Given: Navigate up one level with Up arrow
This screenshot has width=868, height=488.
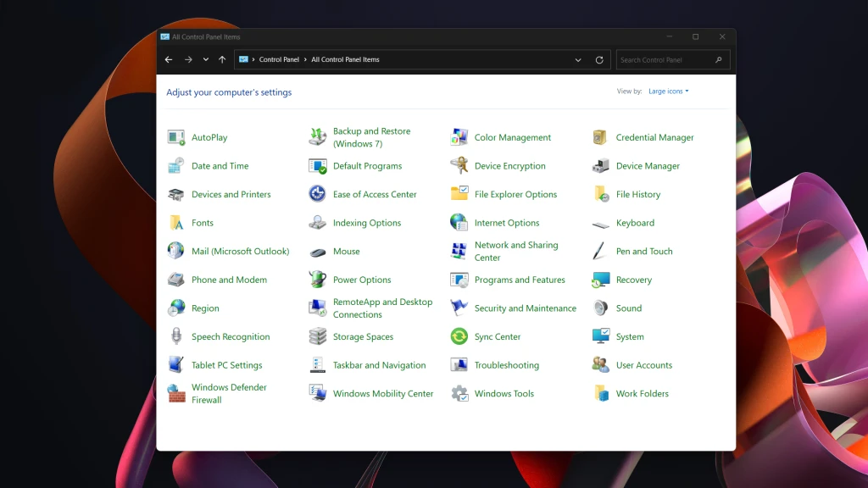Looking at the screenshot, I should [x=222, y=60].
